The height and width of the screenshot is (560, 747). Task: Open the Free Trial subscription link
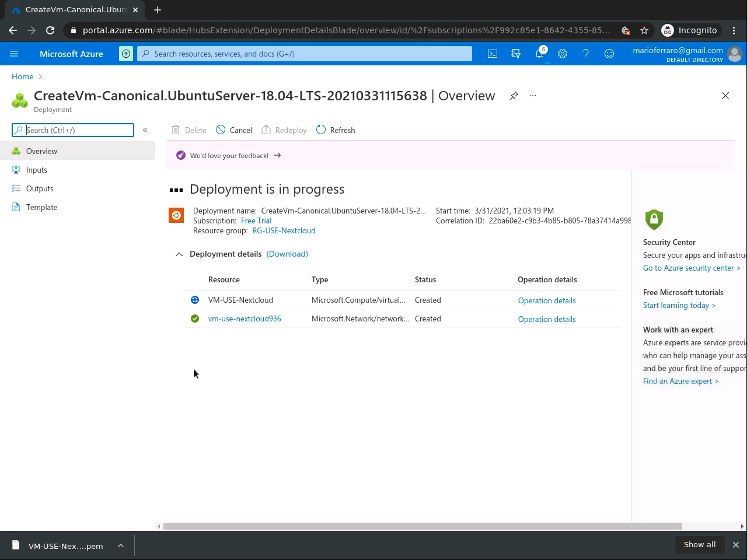pyautogui.click(x=256, y=221)
